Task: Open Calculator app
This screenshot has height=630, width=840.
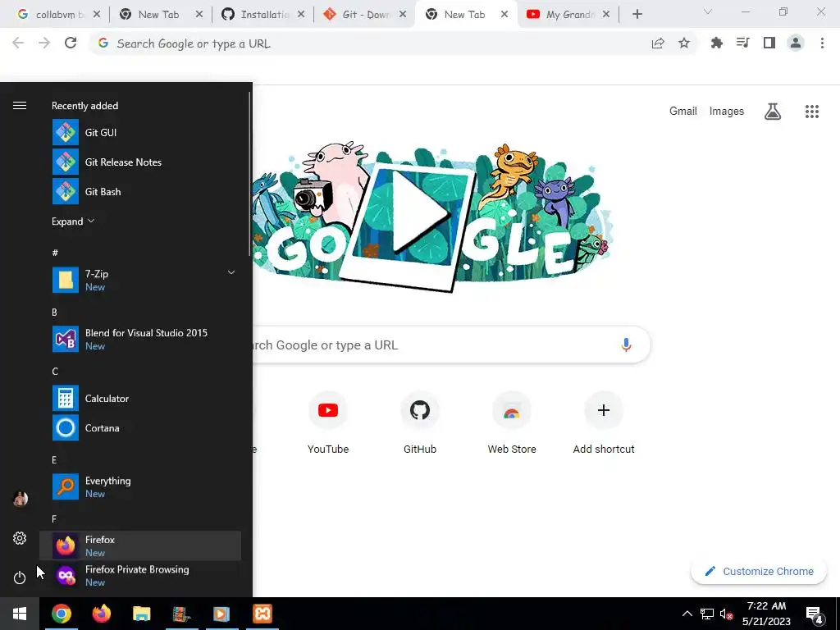Action: point(140,398)
